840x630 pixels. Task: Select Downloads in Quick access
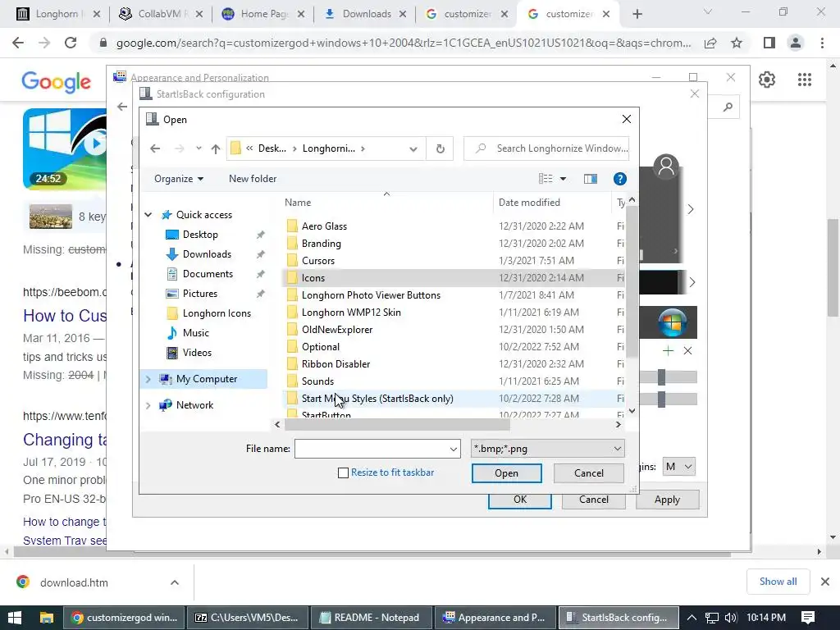[x=207, y=254]
